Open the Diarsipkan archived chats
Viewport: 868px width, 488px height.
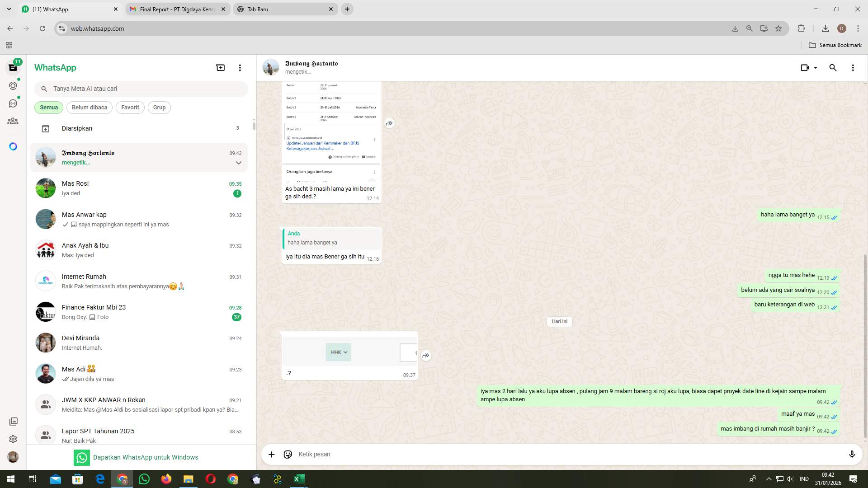pyautogui.click(x=77, y=128)
